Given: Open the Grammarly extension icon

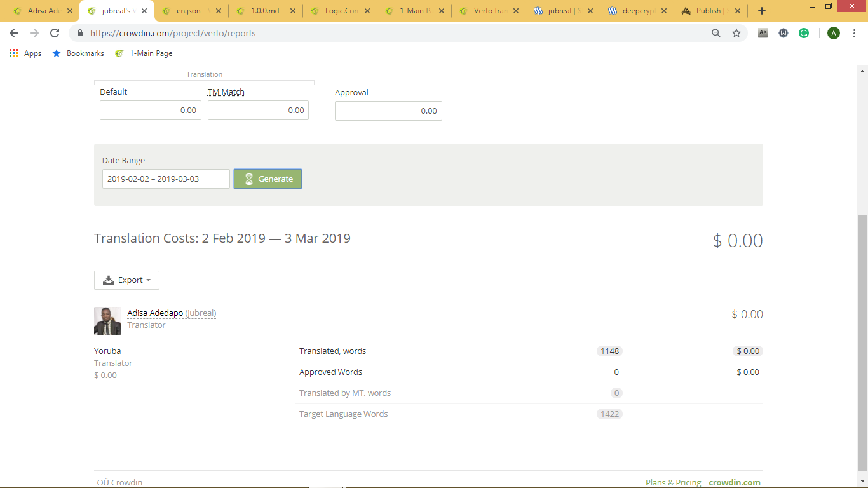Looking at the screenshot, I should pos(804,33).
